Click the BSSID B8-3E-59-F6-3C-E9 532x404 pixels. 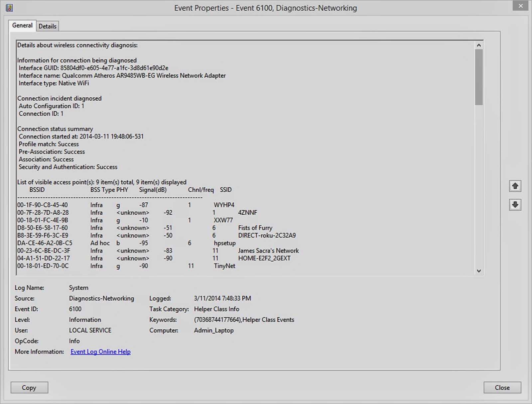[x=43, y=236]
